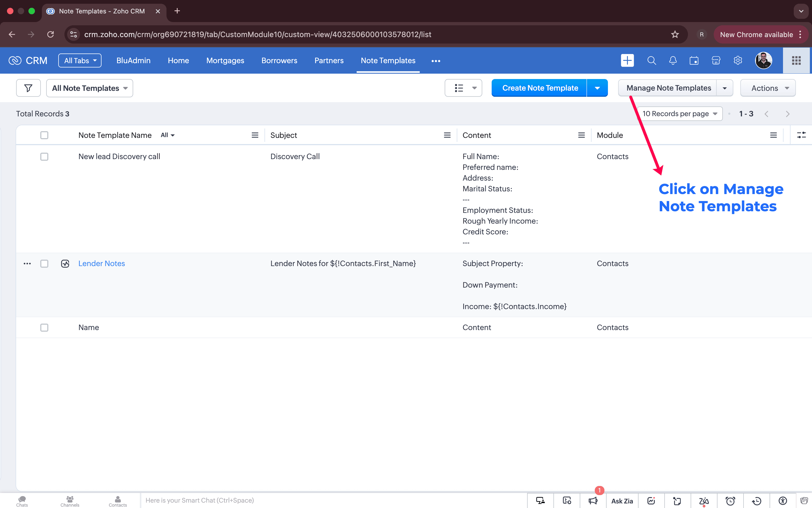Open the global search magnifier
Image resolution: width=812 pixels, height=508 pixels.
(x=651, y=60)
